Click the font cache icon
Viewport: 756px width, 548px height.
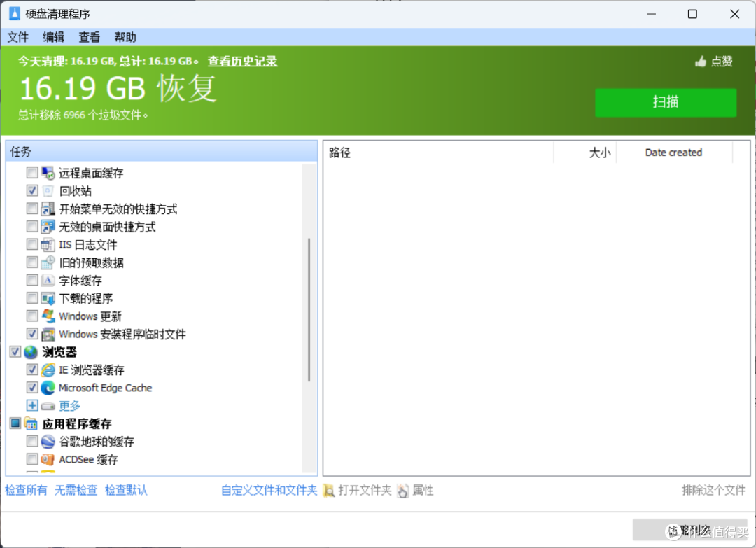pyautogui.click(x=48, y=280)
